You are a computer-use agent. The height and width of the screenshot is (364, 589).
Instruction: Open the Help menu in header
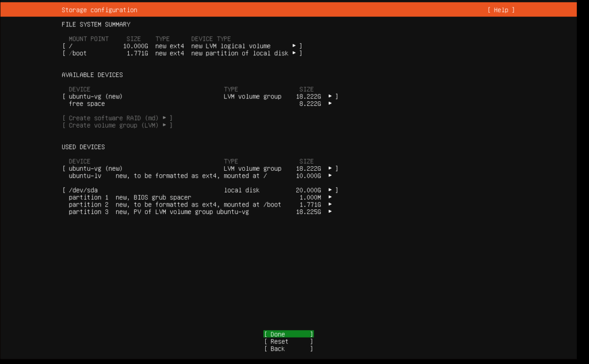coord(500,10)
